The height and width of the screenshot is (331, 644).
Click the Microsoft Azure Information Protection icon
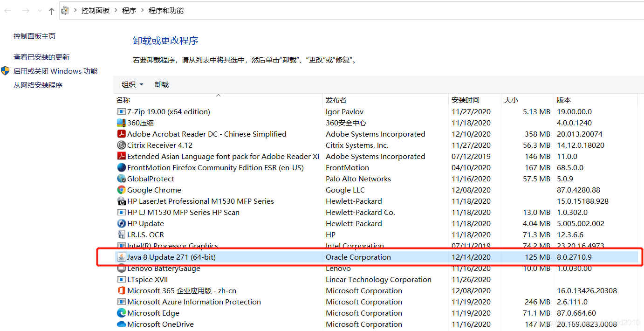pos(121,302)
